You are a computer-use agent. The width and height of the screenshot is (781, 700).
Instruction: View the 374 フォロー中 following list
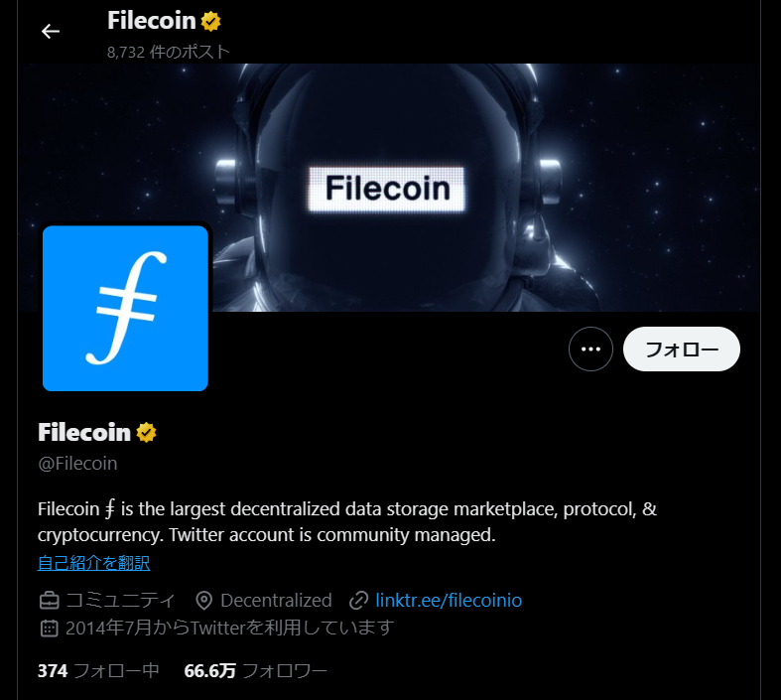pyautogui.click(x=98, y=670)
